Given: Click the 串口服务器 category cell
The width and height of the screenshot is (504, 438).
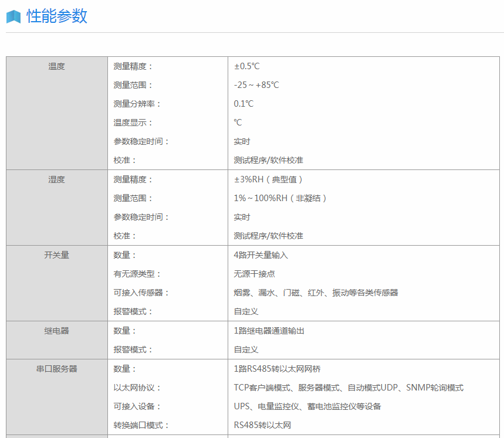Looking at the screenshot, I should (57, 369).
